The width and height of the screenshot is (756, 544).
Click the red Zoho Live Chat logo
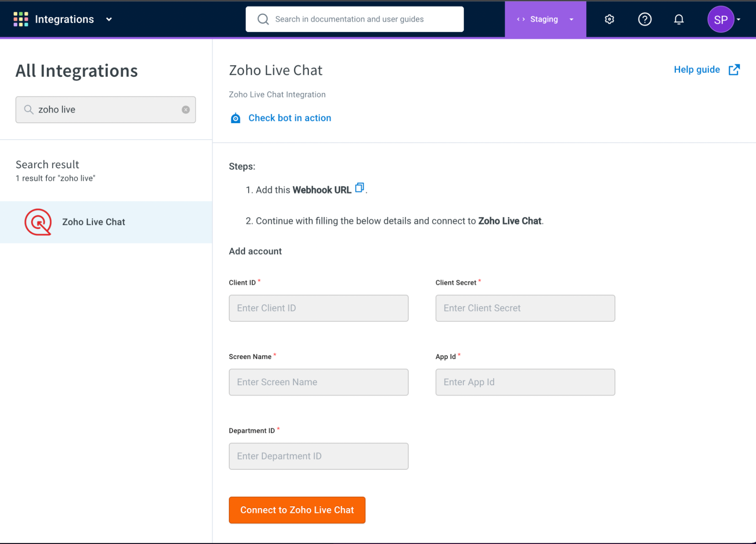[38, 222]
